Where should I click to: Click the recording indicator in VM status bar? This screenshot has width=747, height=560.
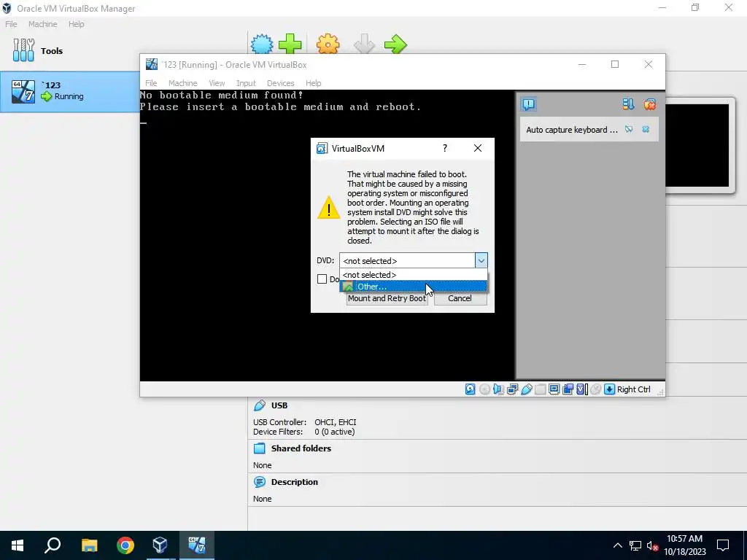pyautogui.click(x=568, y=389)
